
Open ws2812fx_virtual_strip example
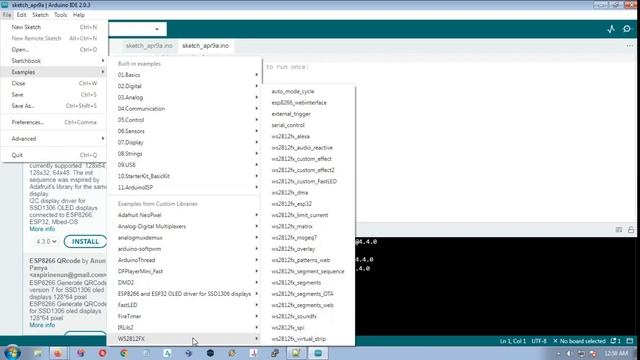pyautogui.click(x=308, y=339)
